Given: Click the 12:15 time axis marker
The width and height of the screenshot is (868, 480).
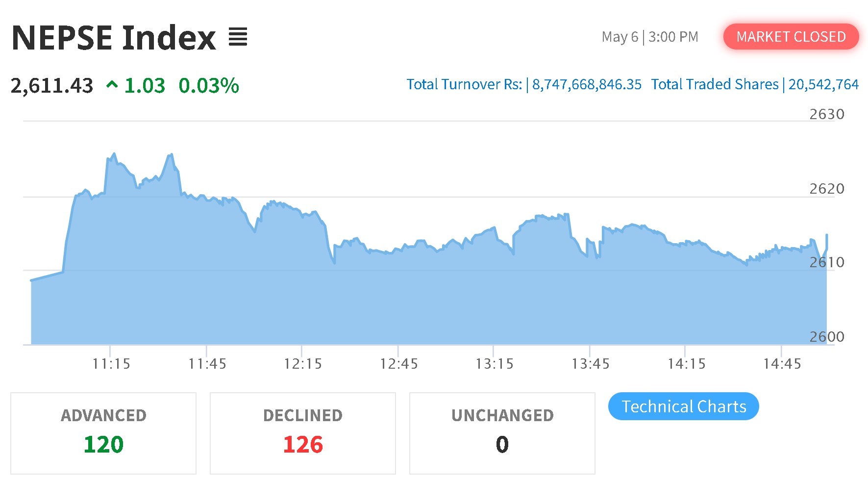Looking at the screenshot, I should [303, 364].
